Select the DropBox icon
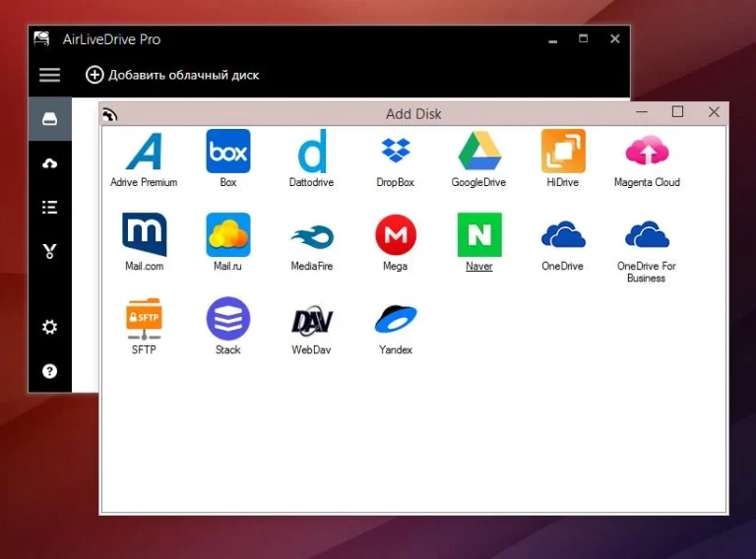Viewport: 756px width, 559px height. coord(396,150)
